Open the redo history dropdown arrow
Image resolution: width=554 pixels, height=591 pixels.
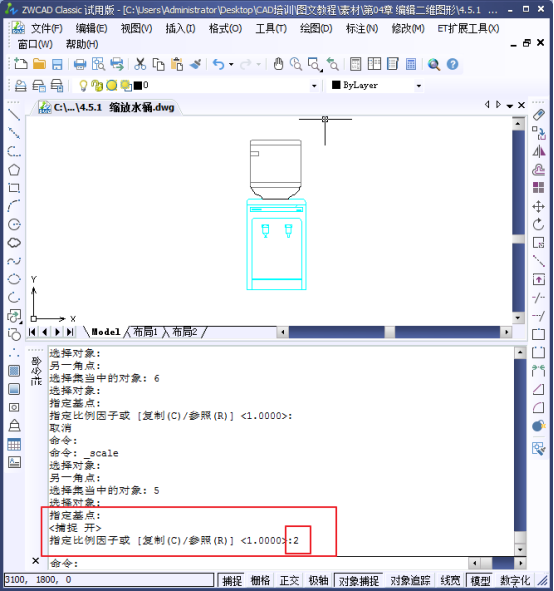pos(259,64)
